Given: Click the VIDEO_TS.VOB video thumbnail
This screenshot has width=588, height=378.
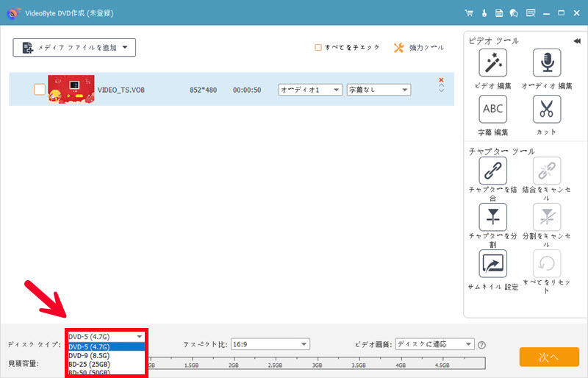Looking at the screenshot, I should [71, 89].
